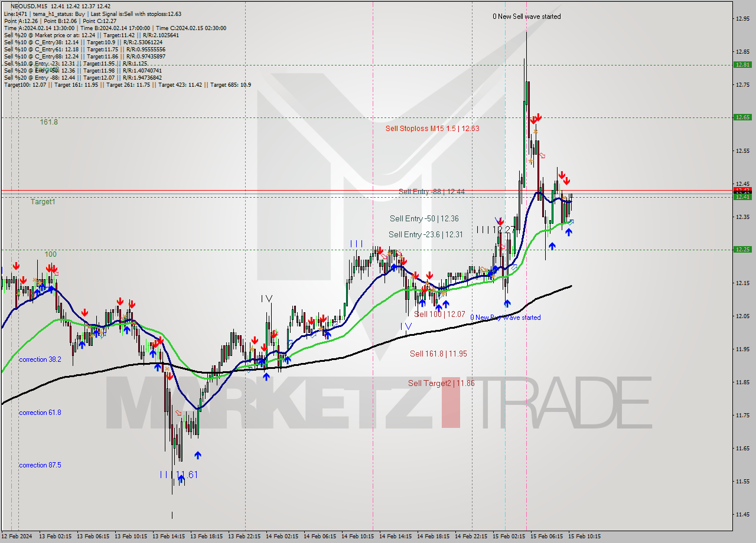This screenshot has width=756, height=543.
Task: Click the '13 Feb 18:15' time axis label
Action: (206, 537)
